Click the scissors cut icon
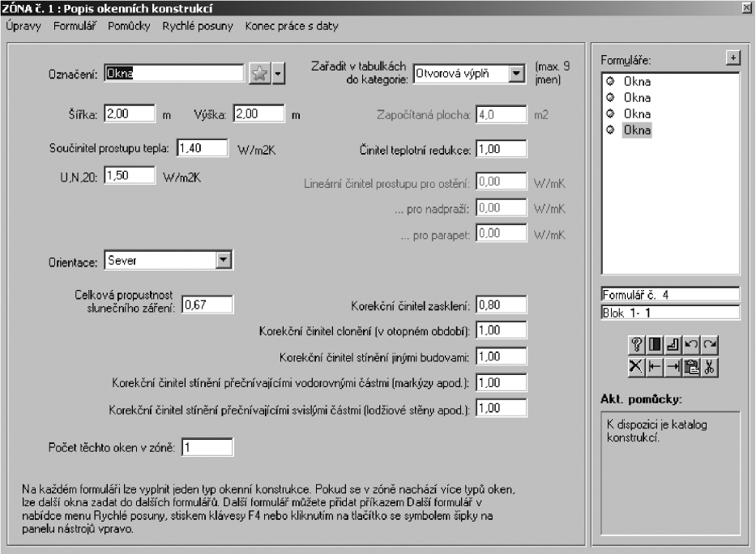 point(710,367)
